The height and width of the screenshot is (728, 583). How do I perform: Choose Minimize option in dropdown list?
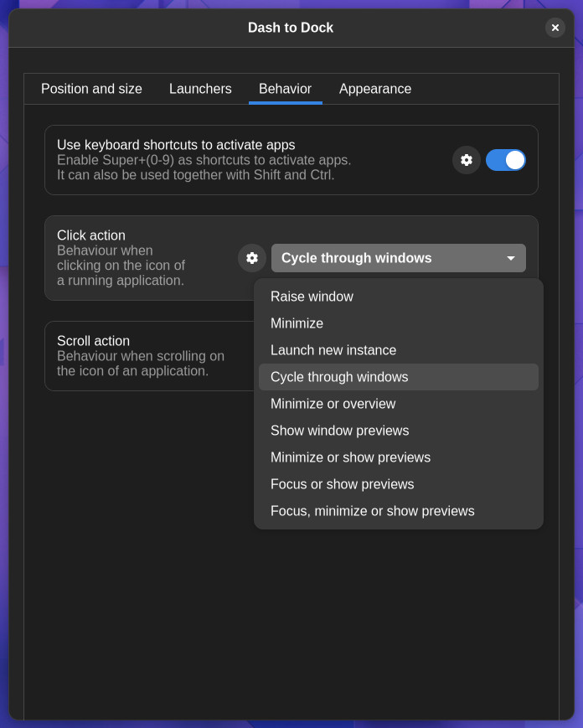point(398,323)
